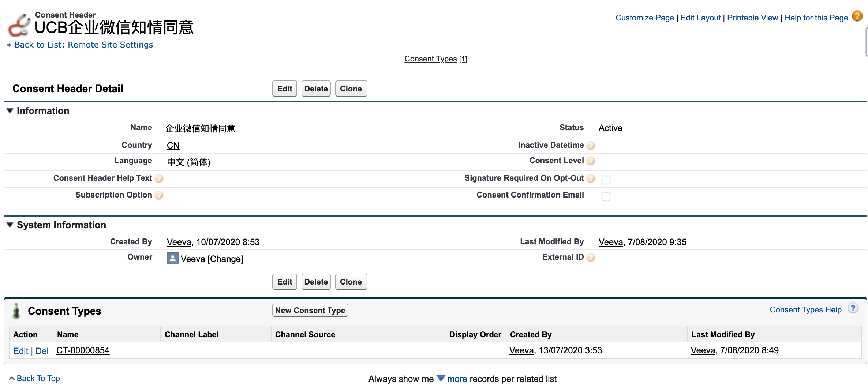
Task: Collapse the System Information section
Action: tap(10, 225)
